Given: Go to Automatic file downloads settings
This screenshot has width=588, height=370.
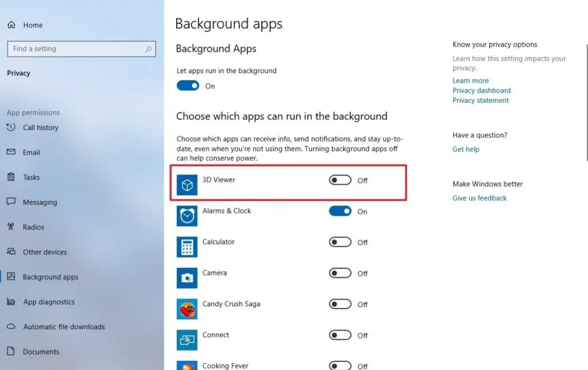Looking at the screenshot, I should point(64,327).
